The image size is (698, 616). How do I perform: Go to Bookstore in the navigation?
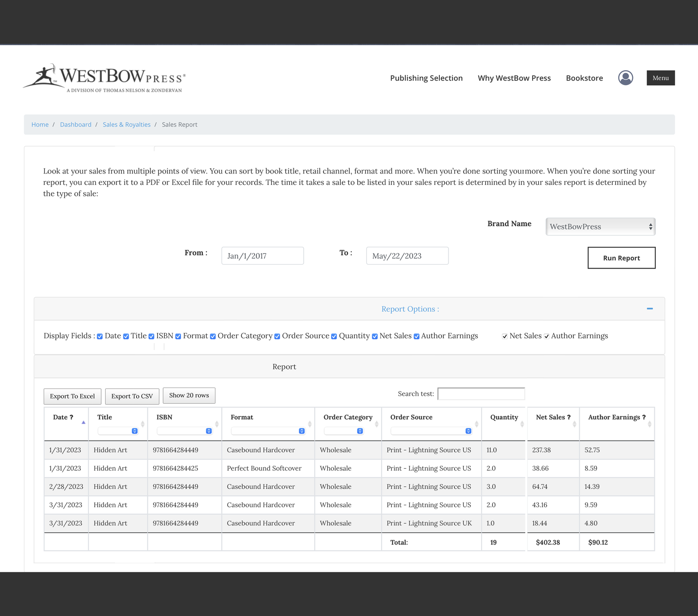click(x=584, y=78)
